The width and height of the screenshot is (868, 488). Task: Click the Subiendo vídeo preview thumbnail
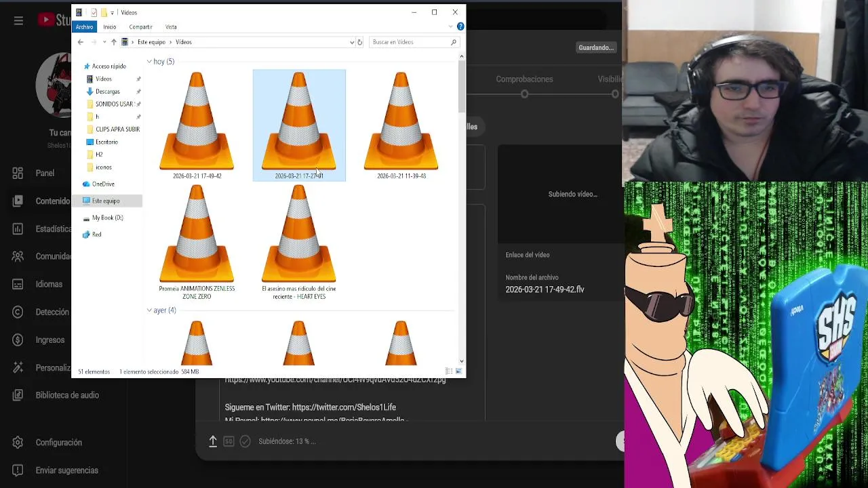[561, 194]
